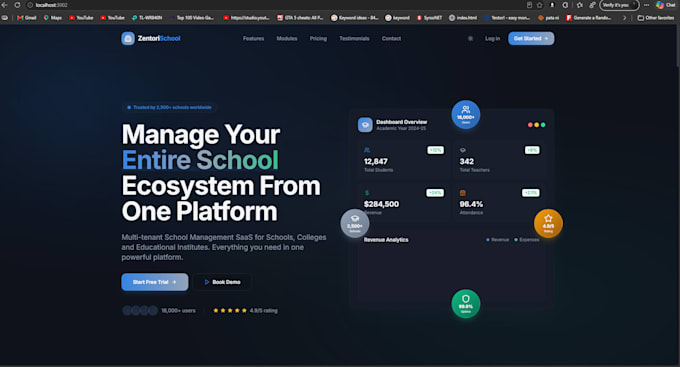
Task: Click the Book Demo button
Action: pos(222,282)
